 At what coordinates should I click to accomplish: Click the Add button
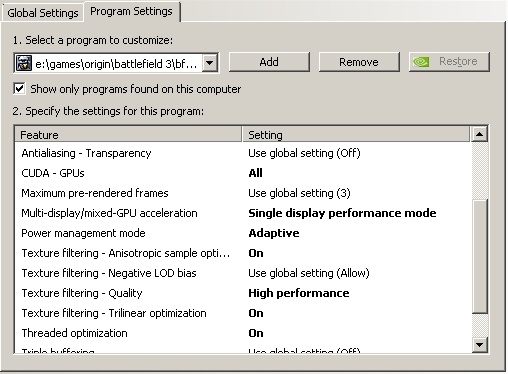point(269,62)
